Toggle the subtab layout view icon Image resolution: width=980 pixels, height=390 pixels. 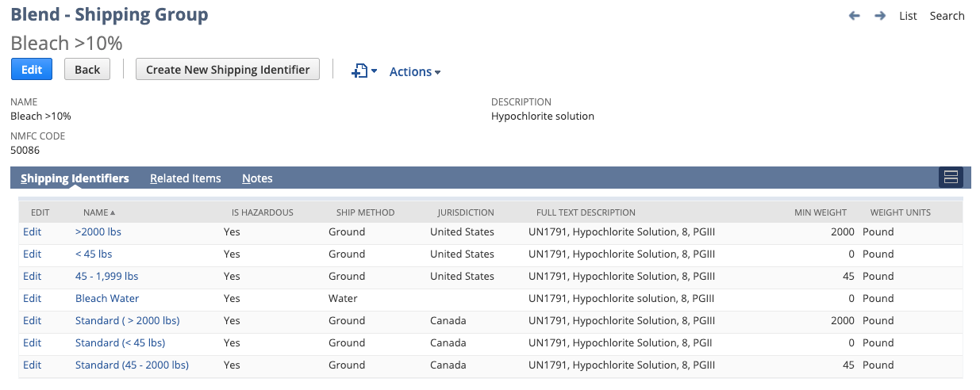coord(951,178)
